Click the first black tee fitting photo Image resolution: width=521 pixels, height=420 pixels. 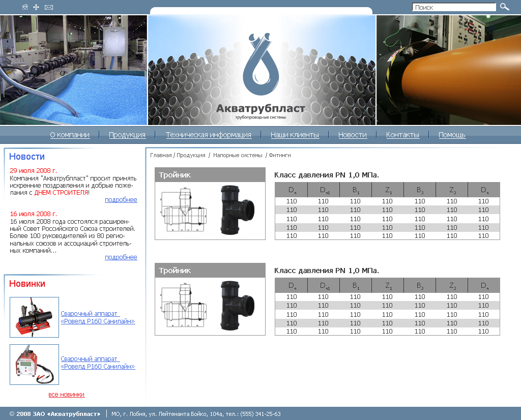(237, 210)
